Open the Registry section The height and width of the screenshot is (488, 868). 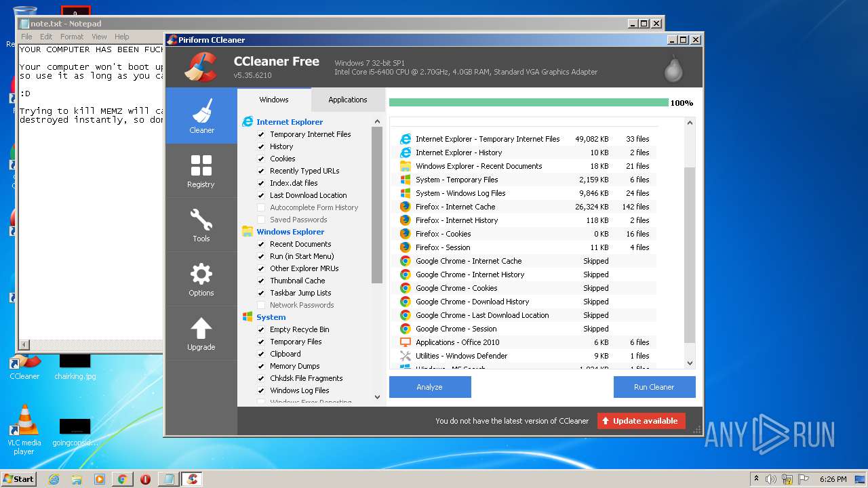(x=201, y=170)
